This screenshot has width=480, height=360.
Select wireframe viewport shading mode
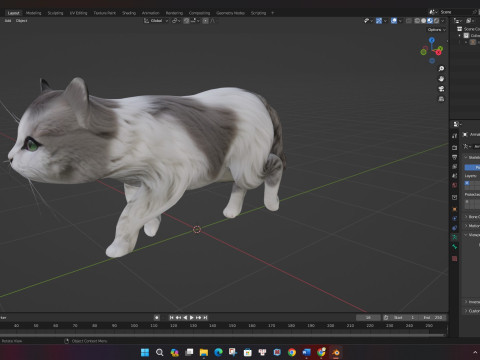click(x=417, y=21)
